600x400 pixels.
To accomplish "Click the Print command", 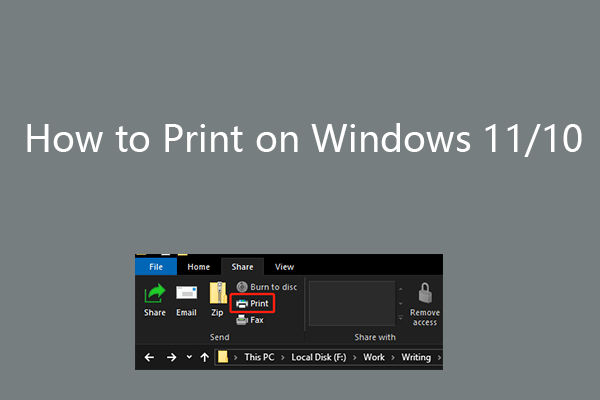I will pyautogui.click(x=252, y=304).
